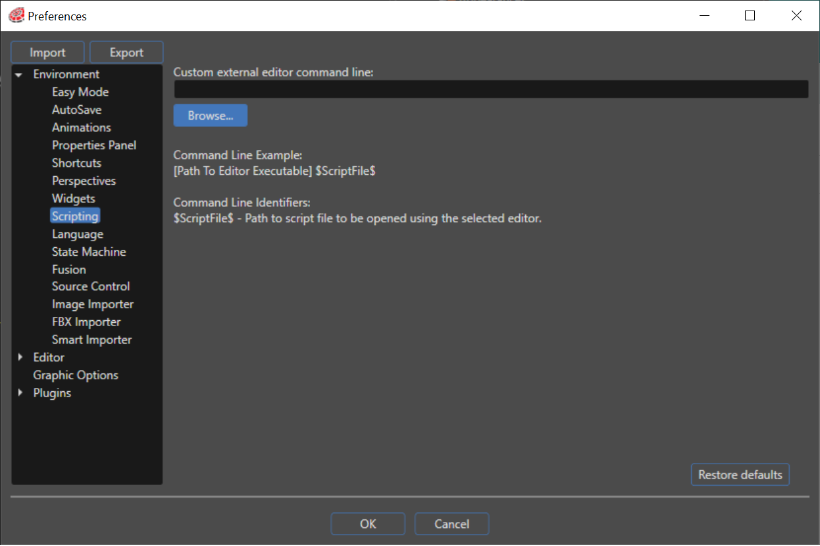Select the Animations preferences item
The image size is (820, 546).
point(81,128)
